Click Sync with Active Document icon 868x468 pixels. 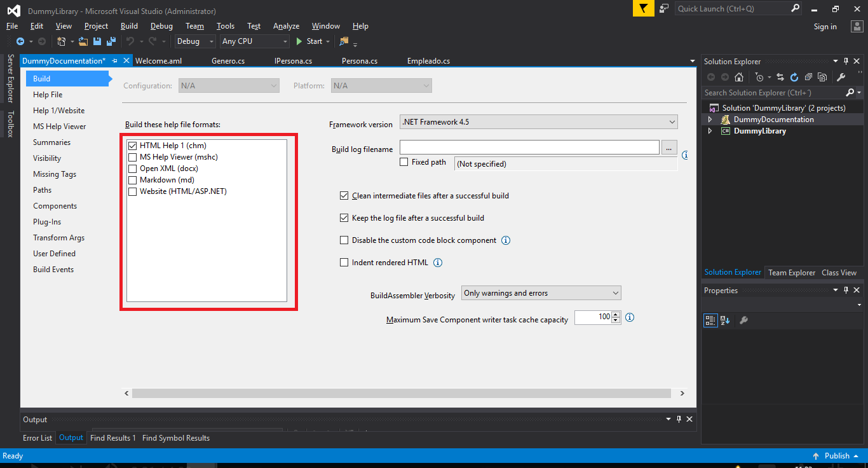[x=780, y=77]
